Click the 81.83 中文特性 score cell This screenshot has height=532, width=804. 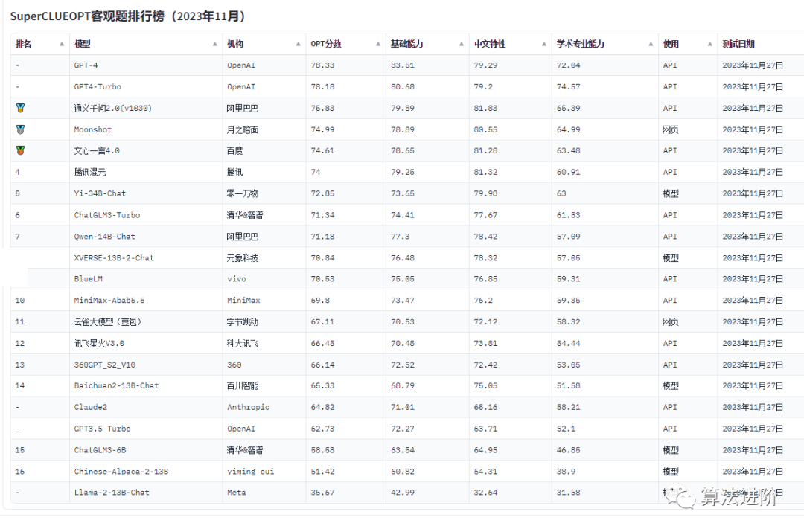510,108
